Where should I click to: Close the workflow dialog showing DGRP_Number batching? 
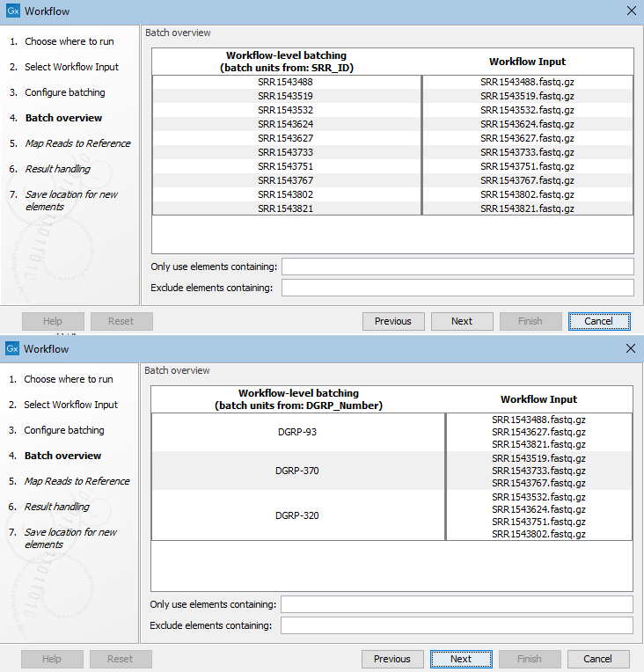coord(630,349)
